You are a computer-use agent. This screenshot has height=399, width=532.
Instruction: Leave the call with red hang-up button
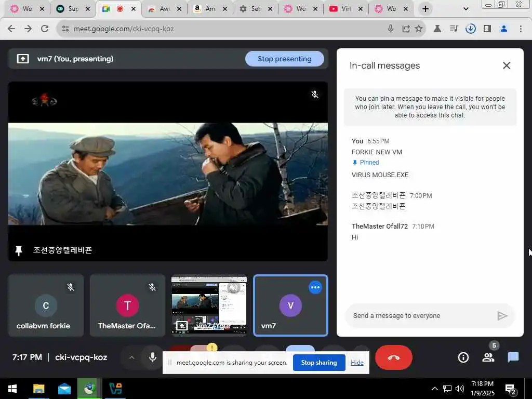coord(394,357)
